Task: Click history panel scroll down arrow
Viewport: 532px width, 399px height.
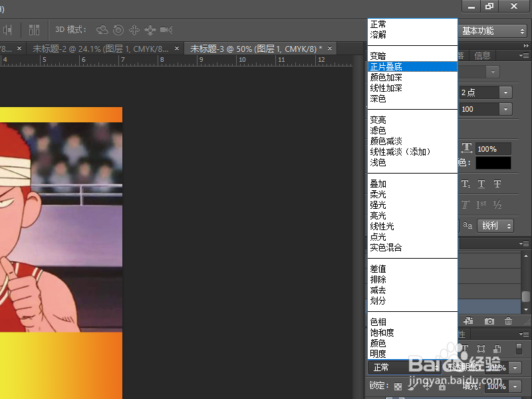Action: [x=526, y=309]
